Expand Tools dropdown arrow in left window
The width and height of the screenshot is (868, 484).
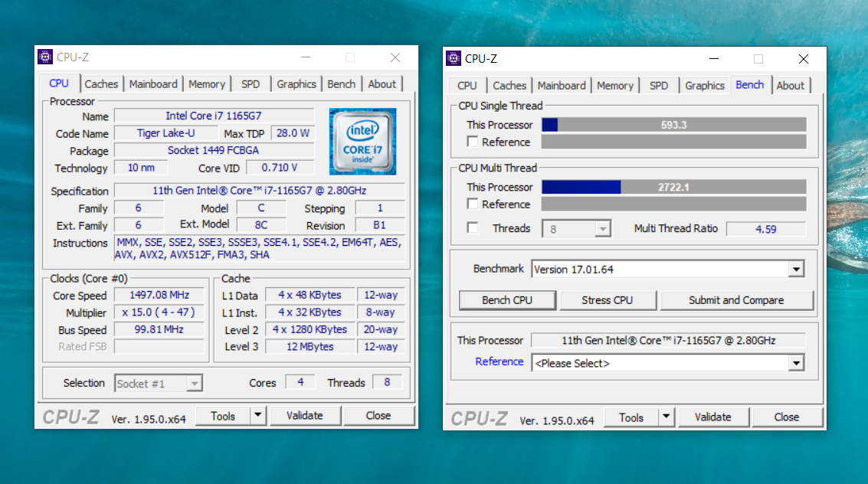(x=258, y=415)
